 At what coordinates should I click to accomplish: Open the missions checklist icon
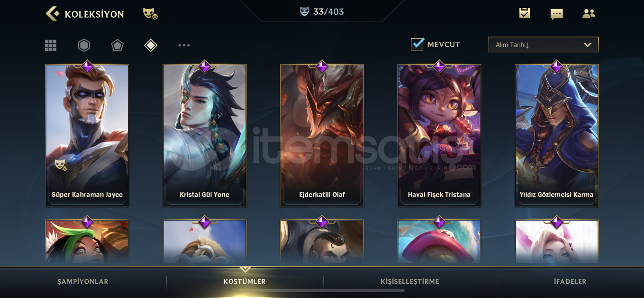point(524,13)
